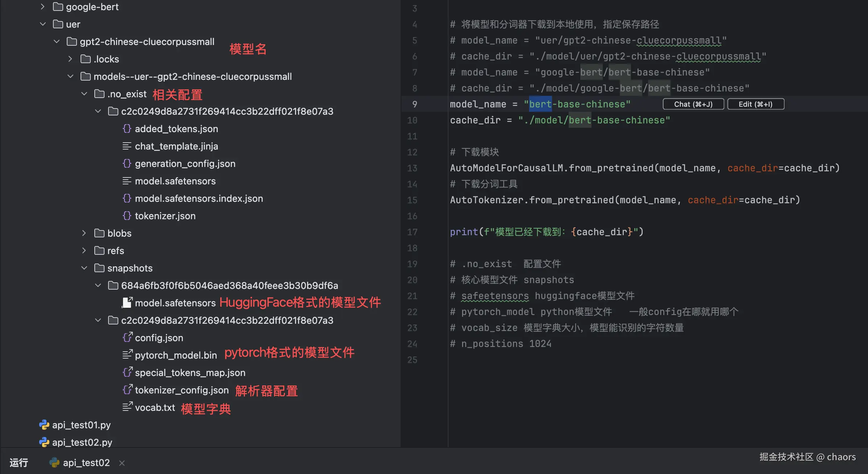This screenshot has width=868, height=474.
Task: Click the Chat (⌘+J) button
Action: click(x=693, y=104)
